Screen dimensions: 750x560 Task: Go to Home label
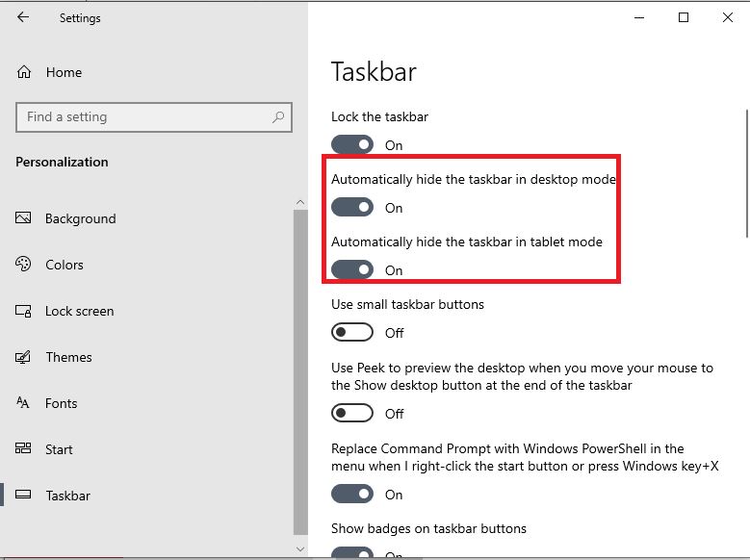click(64, 72)
